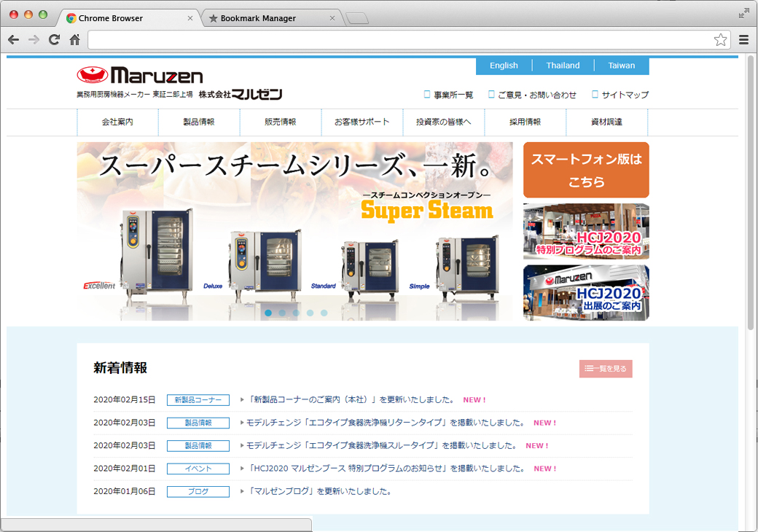Open the Thailand site link
This screenshot has height=532, width=758.
pyautogui.click(x=563, y=66)
